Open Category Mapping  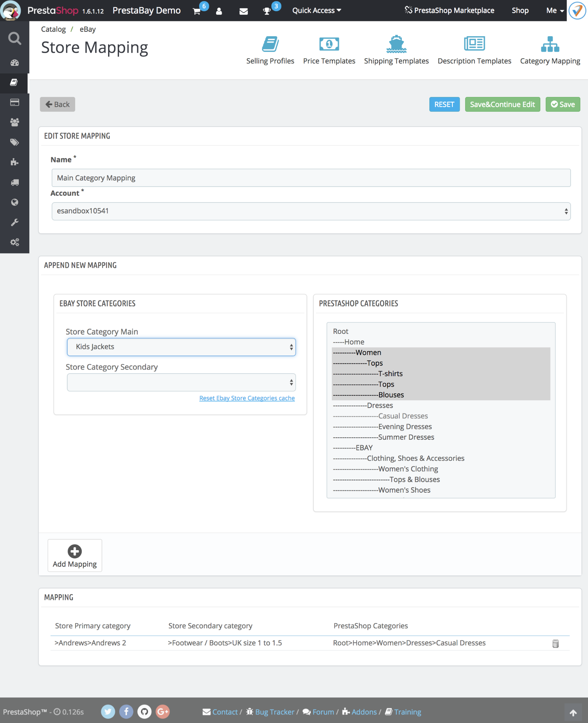coord(550,50)
